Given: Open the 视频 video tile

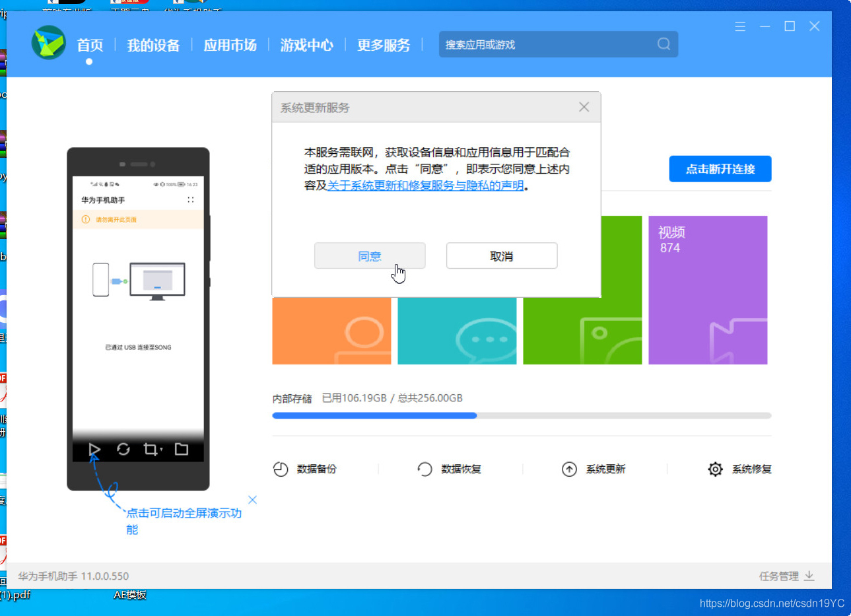Looking at the screenshot, I should [708, 290].
